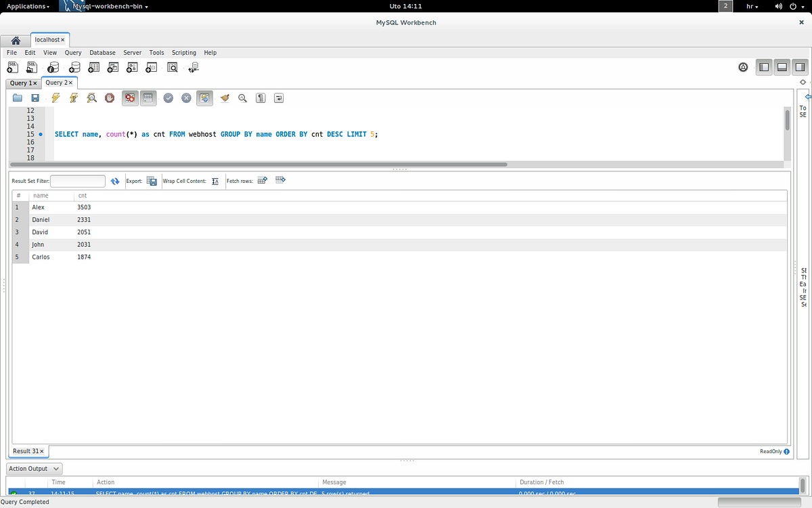812x508 pixels.
Task: Fetch all rows icon
Action: 280,180
